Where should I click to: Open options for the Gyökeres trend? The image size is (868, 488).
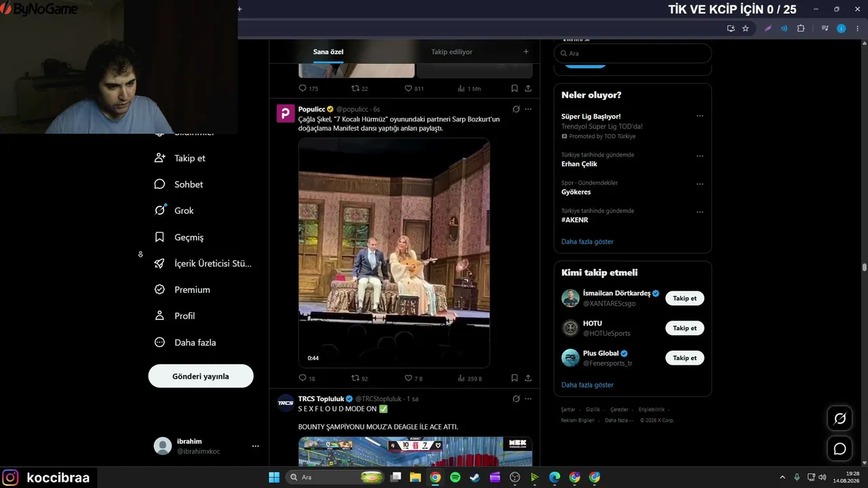(700, 184)
